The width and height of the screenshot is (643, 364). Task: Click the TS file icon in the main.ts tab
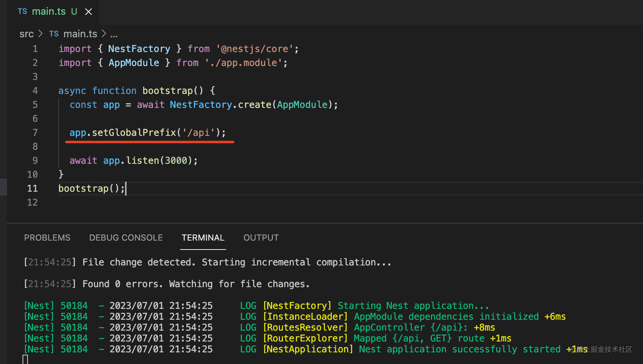(23, 12)
